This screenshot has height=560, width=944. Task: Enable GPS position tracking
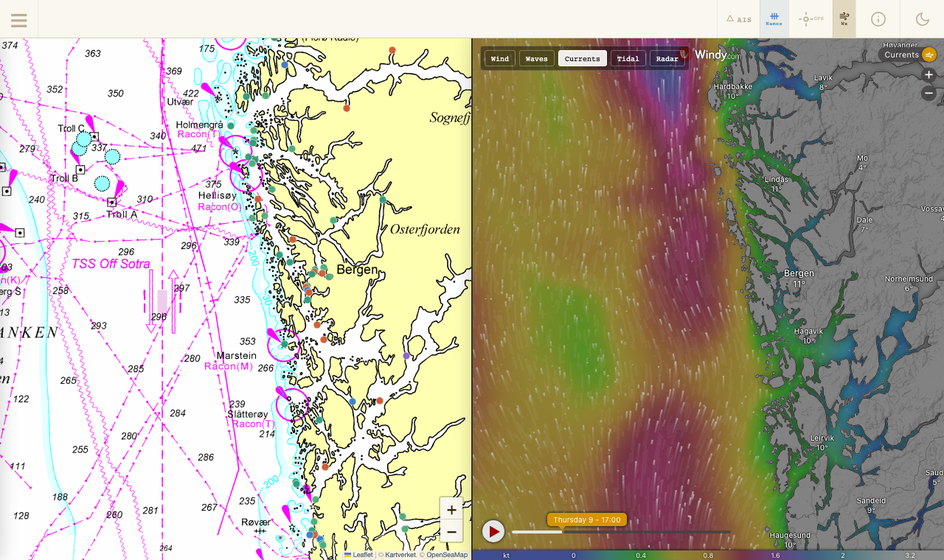coord(811,19)
